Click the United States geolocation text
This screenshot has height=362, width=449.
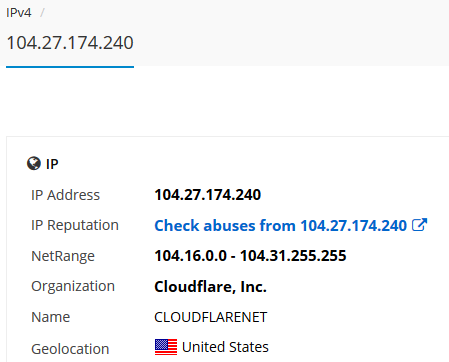pos(225,347)
